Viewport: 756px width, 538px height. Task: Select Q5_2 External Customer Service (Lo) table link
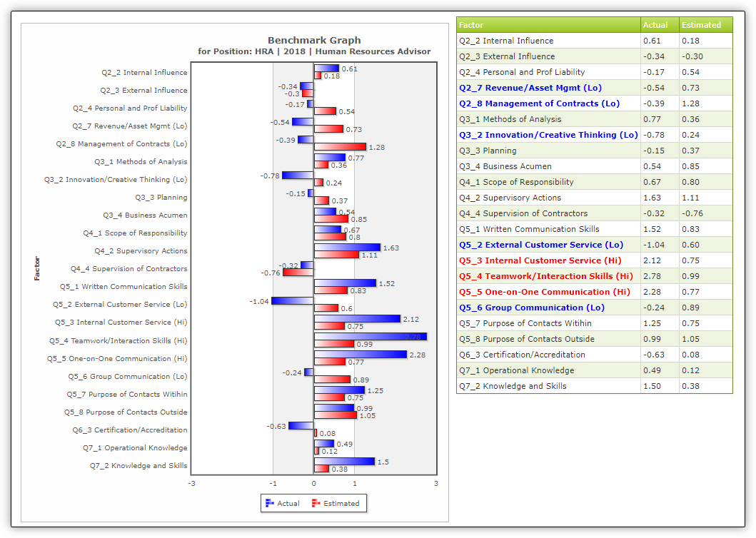point(541,245)
